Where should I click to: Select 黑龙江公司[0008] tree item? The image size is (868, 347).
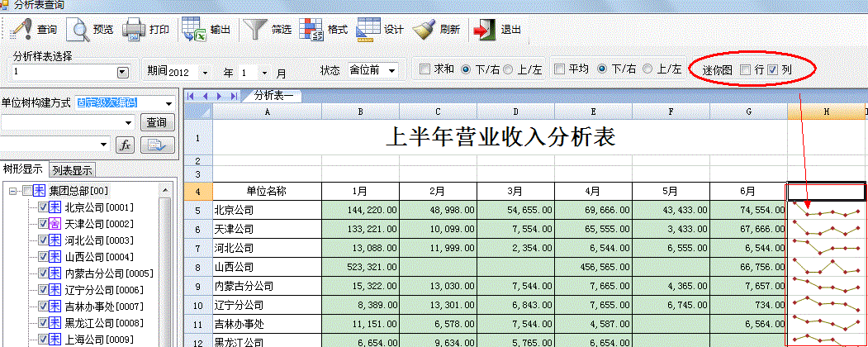pyautogui.click(x=104, y=323)
